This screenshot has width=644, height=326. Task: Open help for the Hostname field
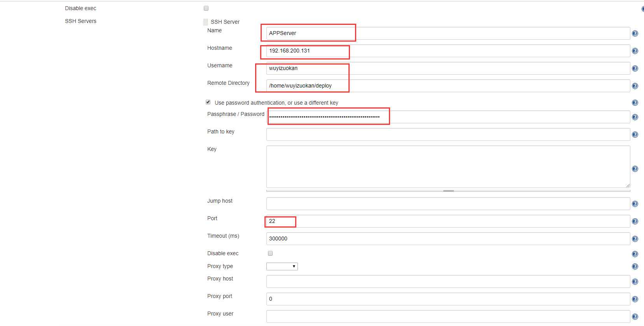[635, 51]
